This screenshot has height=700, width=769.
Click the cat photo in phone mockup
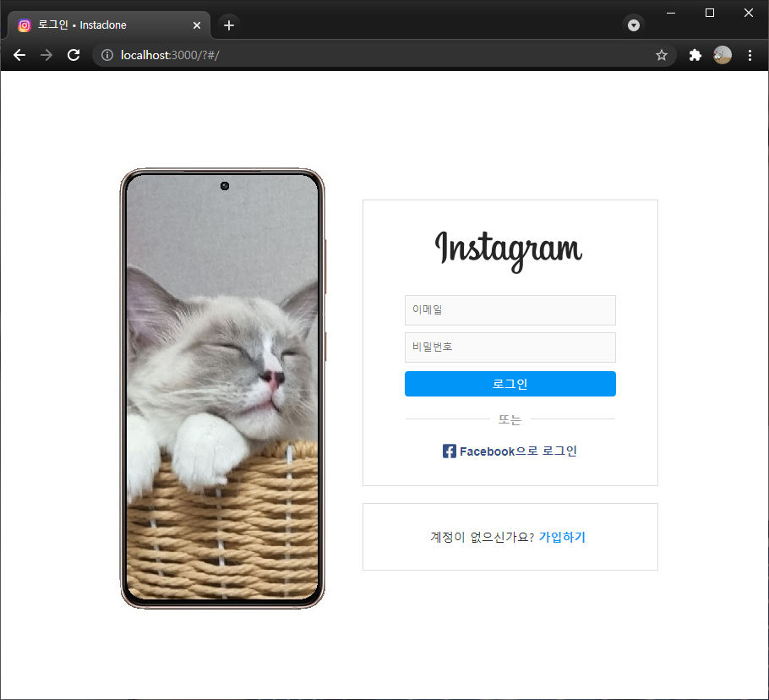[x=222, y=387]
